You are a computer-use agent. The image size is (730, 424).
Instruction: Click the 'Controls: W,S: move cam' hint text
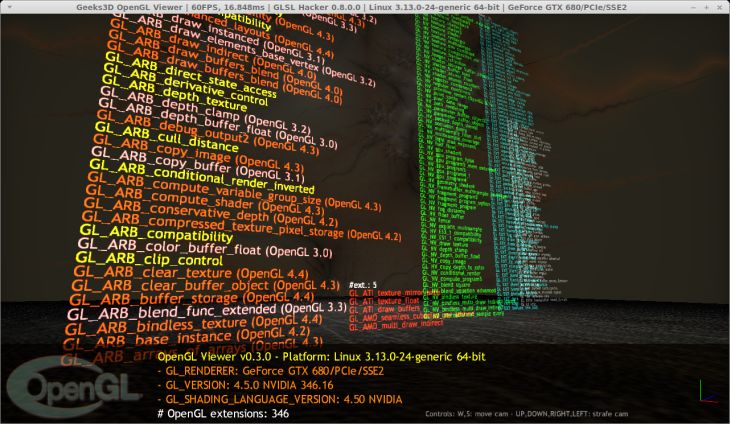pos(527,414)
